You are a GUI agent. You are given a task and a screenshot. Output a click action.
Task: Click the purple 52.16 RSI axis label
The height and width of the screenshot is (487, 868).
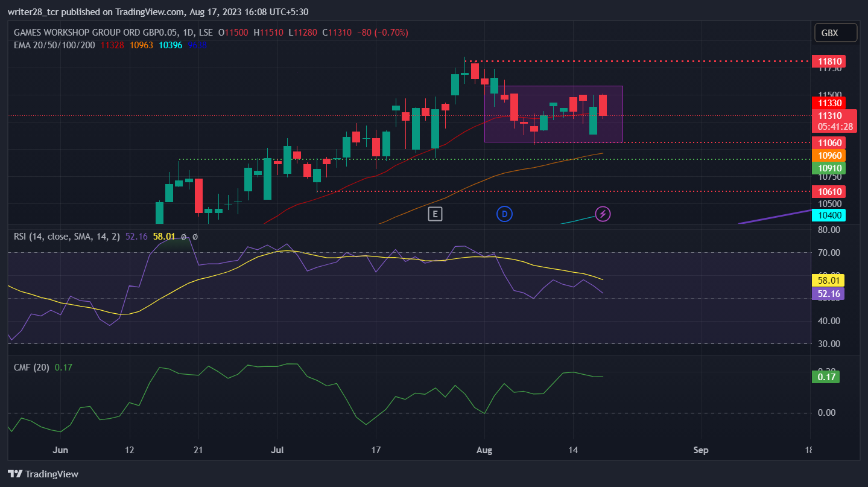click(x=828, y=293)
